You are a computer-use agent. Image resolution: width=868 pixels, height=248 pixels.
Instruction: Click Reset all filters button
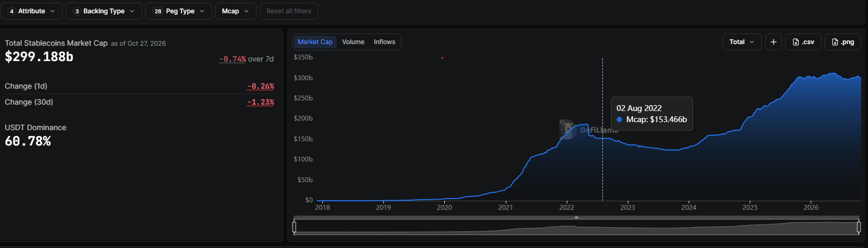pyautogui.click(x=289, y=11)
